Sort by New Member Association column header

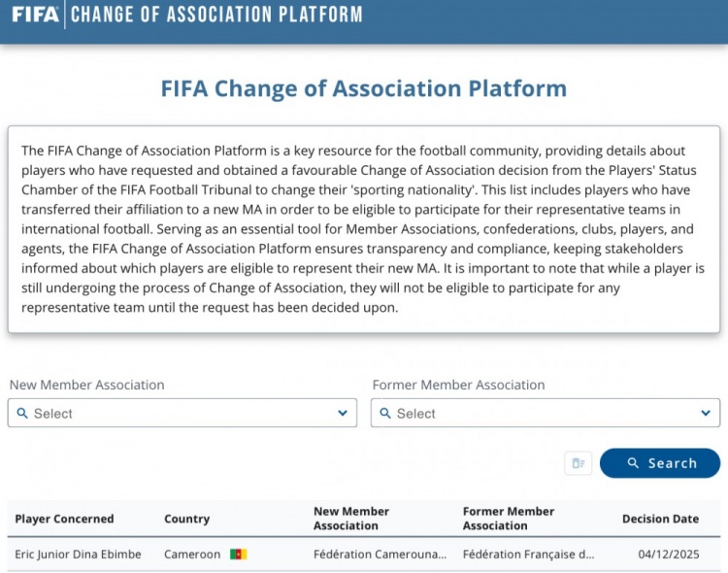pyautogui.click(x=351, y=519)
